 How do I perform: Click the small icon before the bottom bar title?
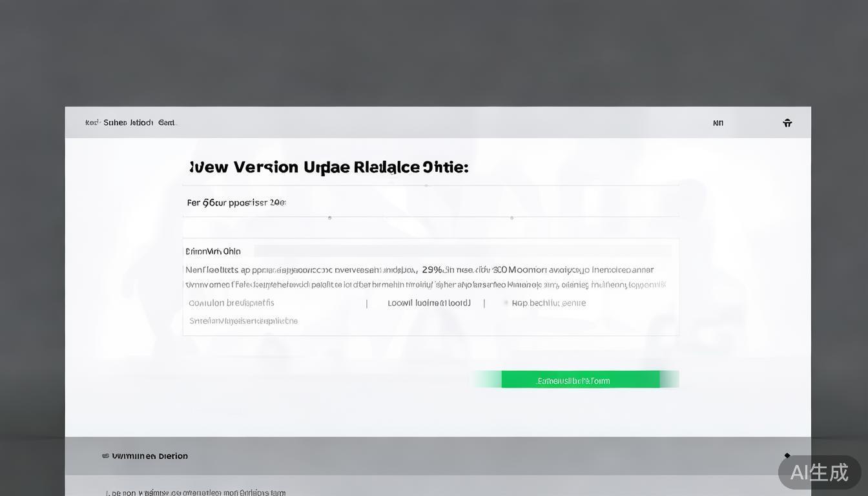[105, 456]
